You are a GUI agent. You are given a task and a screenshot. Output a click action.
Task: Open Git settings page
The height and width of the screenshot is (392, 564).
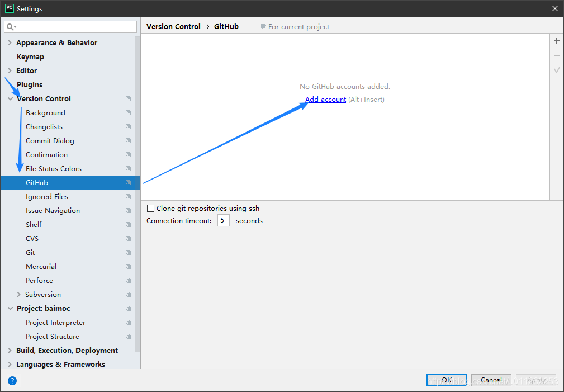(30, 253)
